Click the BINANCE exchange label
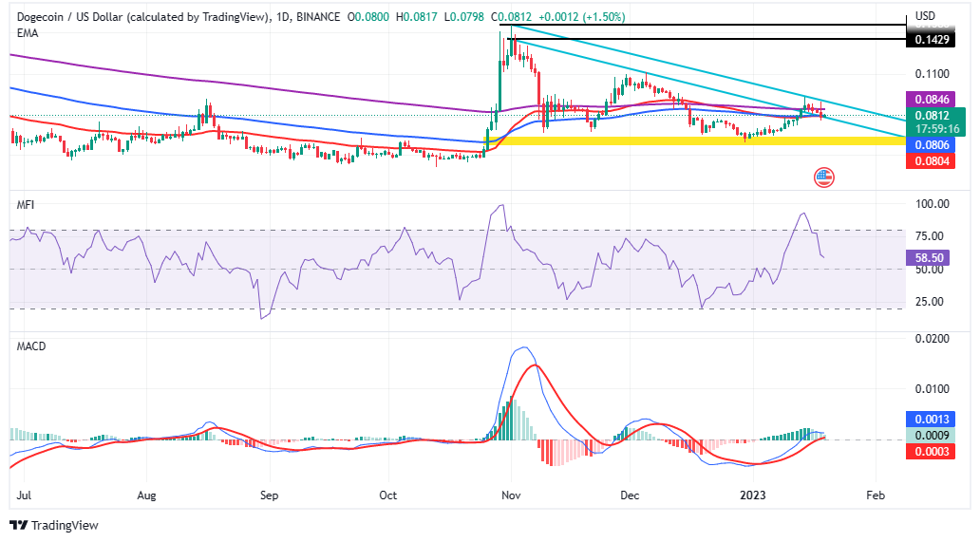The image size is (980, 542). [318, 17]
